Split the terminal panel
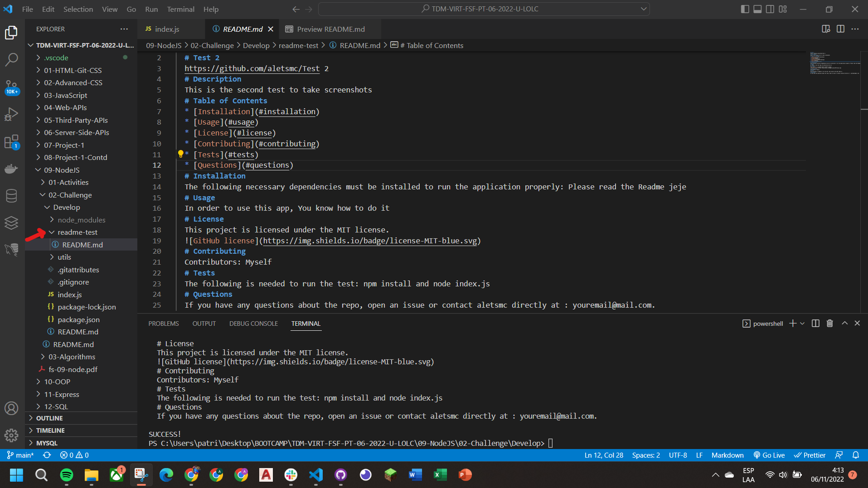Image resolution: width=868 pixels, height=488 pixels. click(815, 324)
